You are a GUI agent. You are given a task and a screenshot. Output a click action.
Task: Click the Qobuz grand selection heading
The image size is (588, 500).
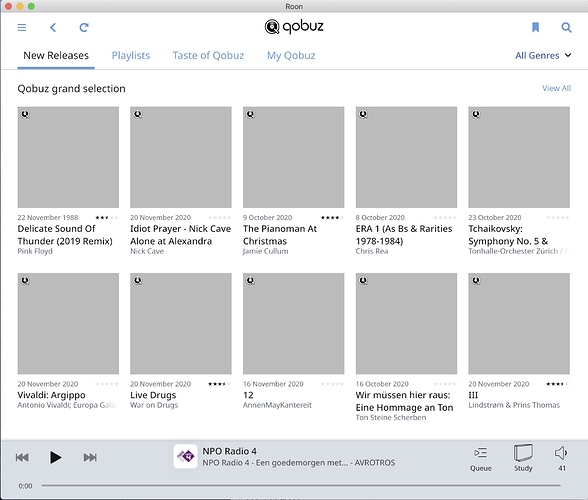pyautogui.click(x=71, y=89)
